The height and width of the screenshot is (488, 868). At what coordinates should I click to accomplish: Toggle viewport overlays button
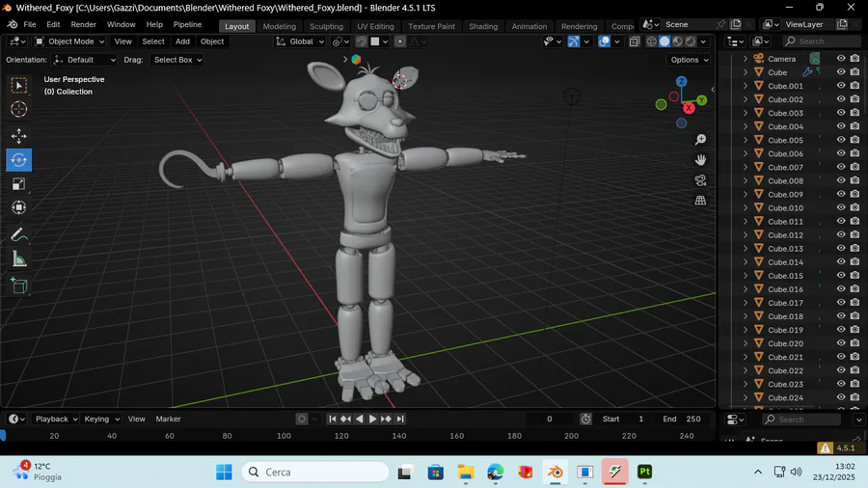pos(604,41)
